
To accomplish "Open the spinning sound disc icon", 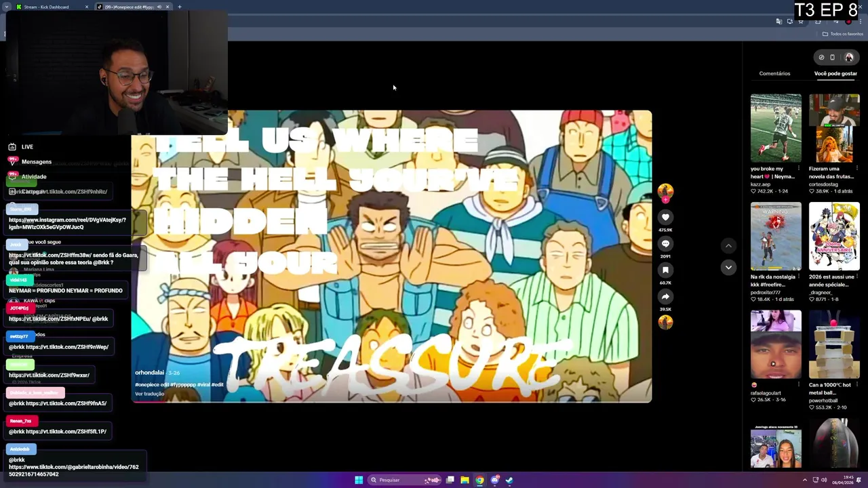I will tap(665, 322).
